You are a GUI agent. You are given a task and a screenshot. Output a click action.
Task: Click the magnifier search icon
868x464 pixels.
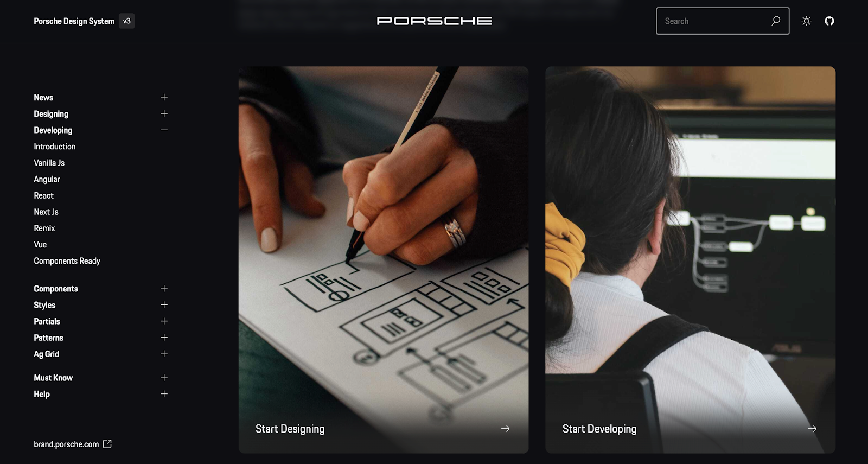[x=776, y=21]
